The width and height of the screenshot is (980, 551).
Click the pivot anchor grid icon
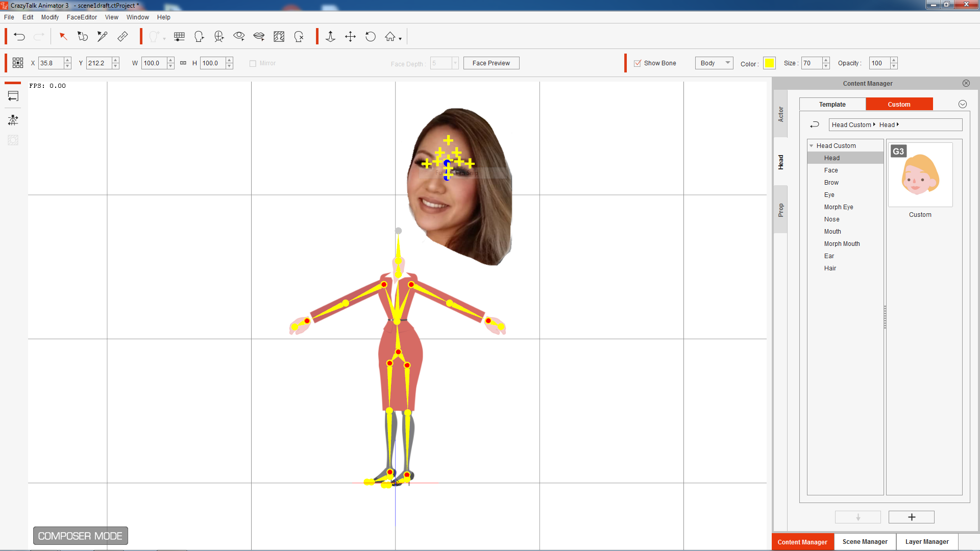(x=18, y=63)
